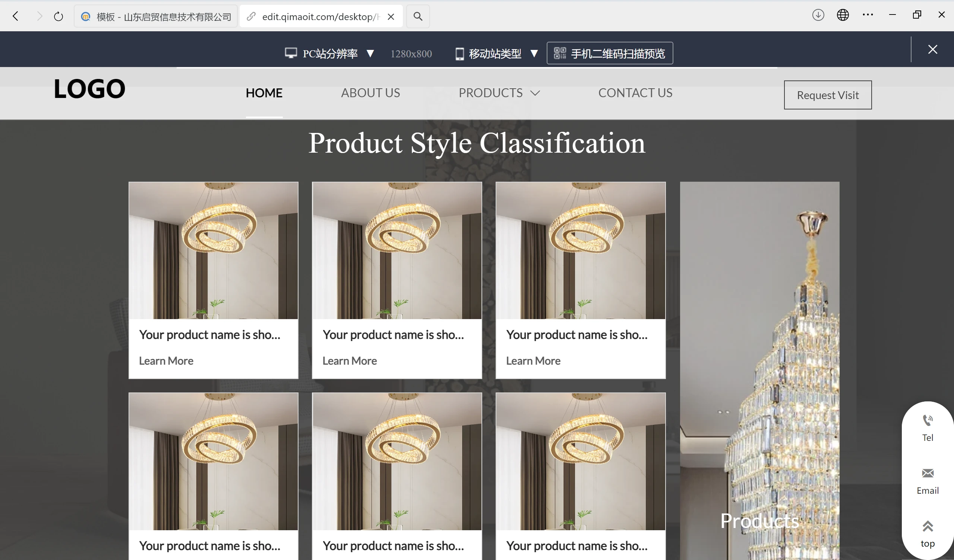Viewport: 954px width, 560px height.
Task: Click the LOGO site logo
Action: [89, 89]
